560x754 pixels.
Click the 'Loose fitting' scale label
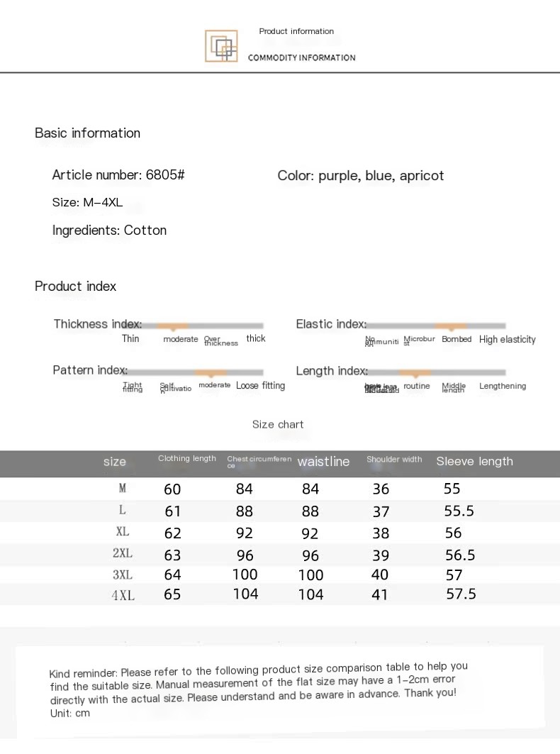tap(261, 386)
